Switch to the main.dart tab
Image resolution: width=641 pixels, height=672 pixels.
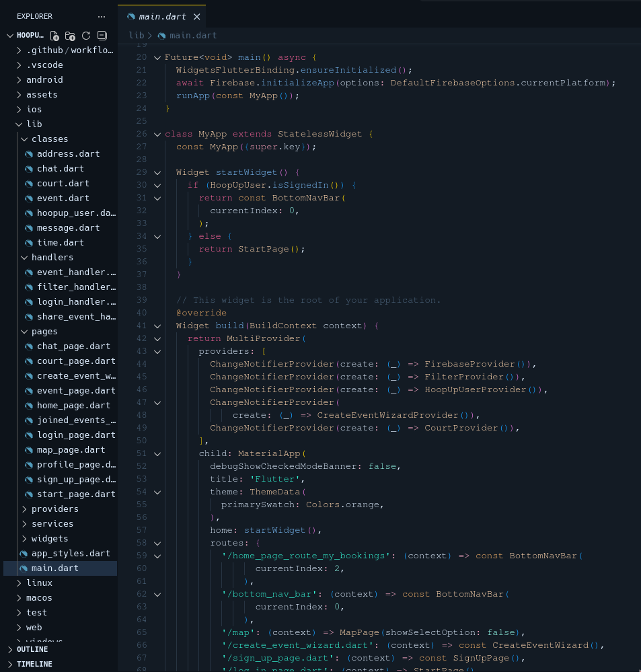click(161, 16)
